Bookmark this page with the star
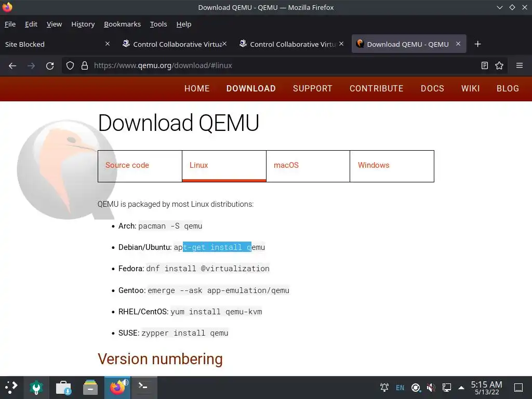This screenshot has height=399, width=532. coord(499,65)
